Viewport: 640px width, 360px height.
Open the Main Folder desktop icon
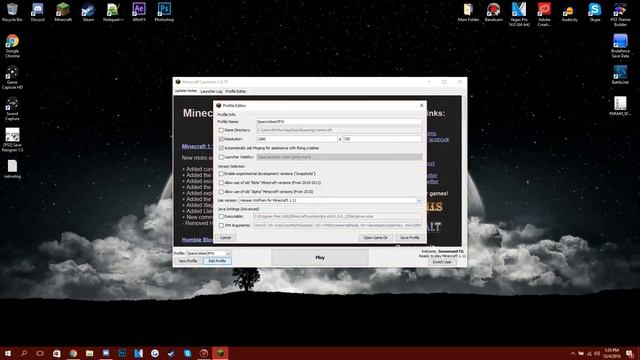pos(468,12)
